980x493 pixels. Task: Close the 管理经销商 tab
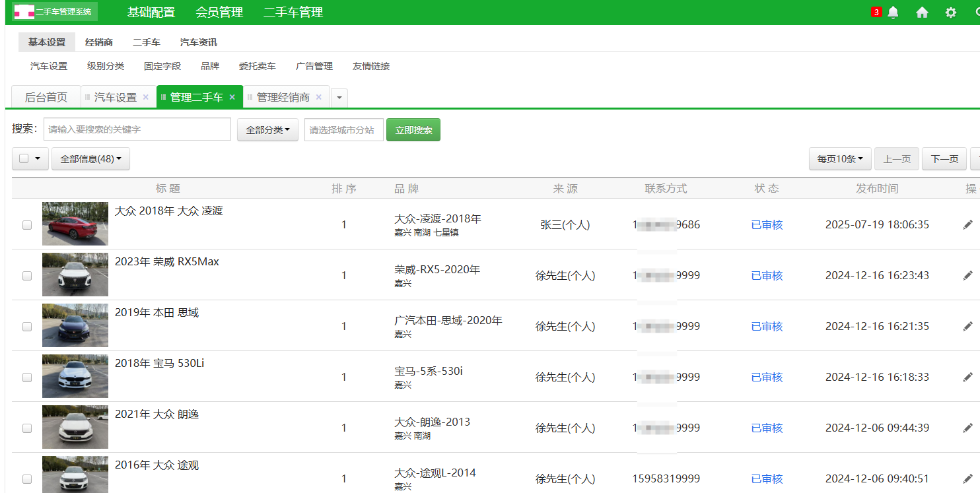tap(318, 97)
